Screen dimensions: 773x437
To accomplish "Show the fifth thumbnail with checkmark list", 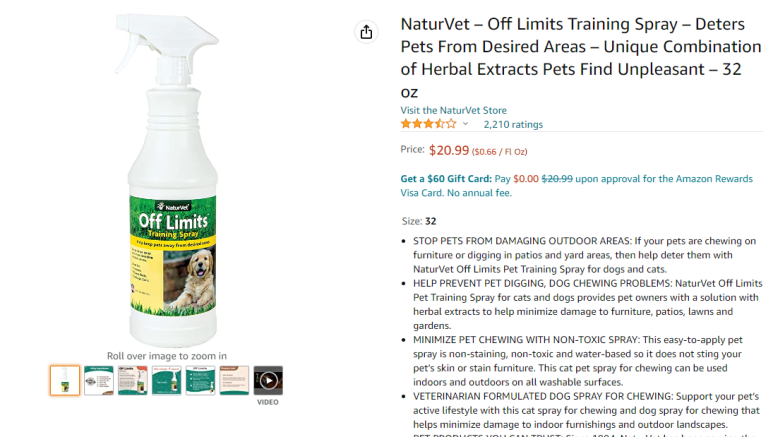I will point(200,380).
